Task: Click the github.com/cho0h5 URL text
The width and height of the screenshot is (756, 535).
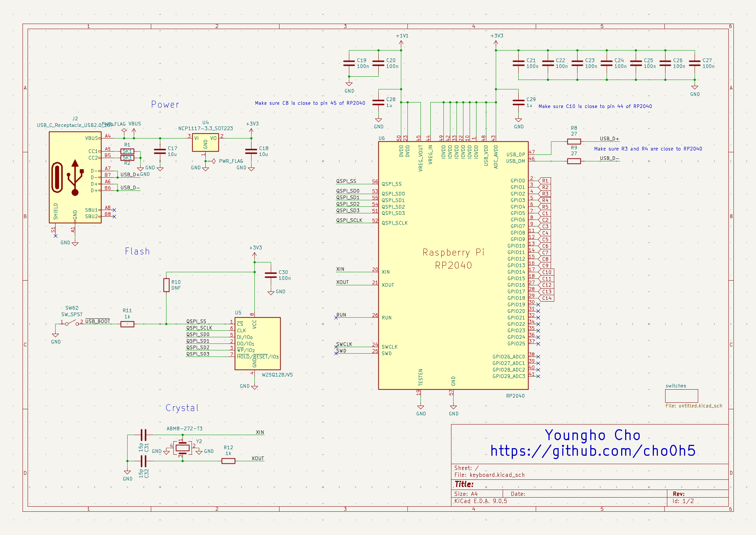Action: click(593, 451)
